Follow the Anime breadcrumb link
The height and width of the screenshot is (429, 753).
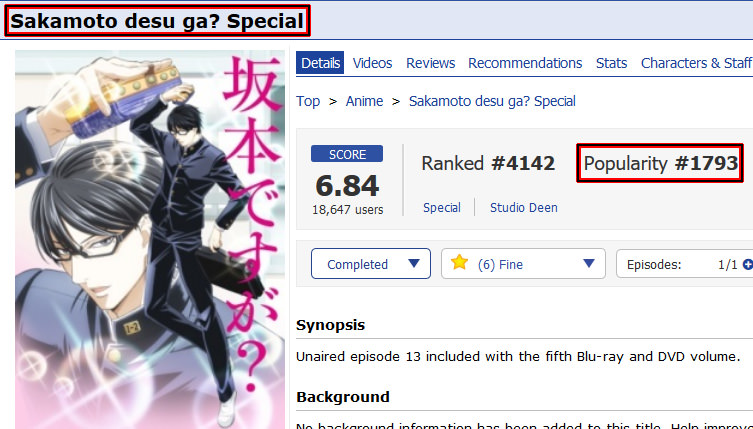point(364,101)
